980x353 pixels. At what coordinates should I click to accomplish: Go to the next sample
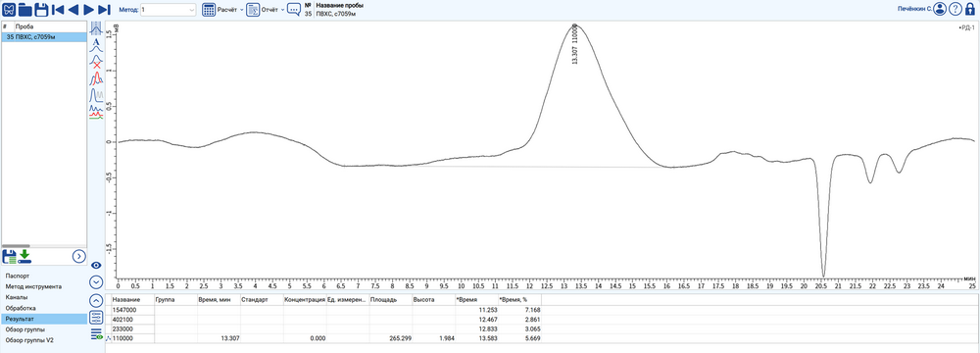[89, 10]
